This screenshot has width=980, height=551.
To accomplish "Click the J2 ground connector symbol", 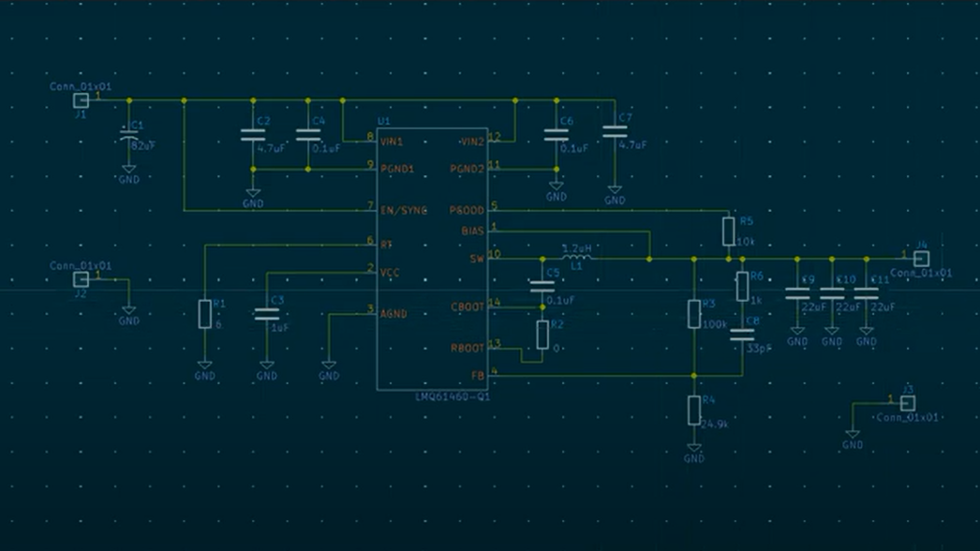I will (81, 279).
